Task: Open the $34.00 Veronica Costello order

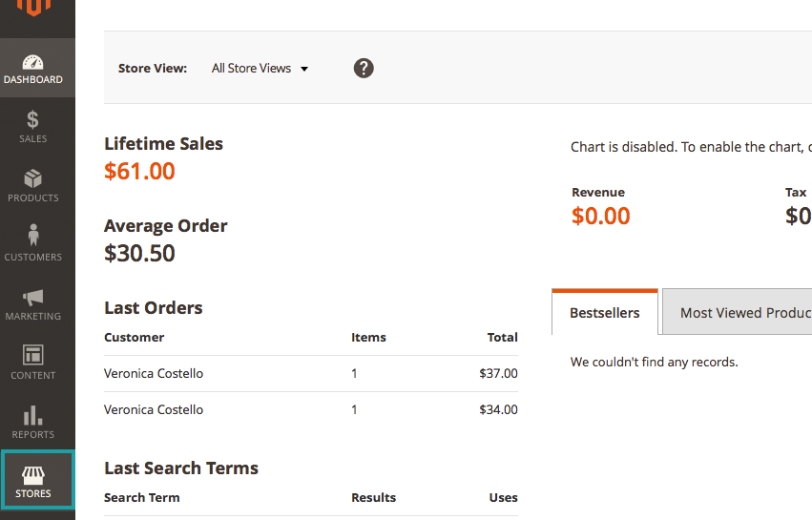Action: tap(154, 409)
